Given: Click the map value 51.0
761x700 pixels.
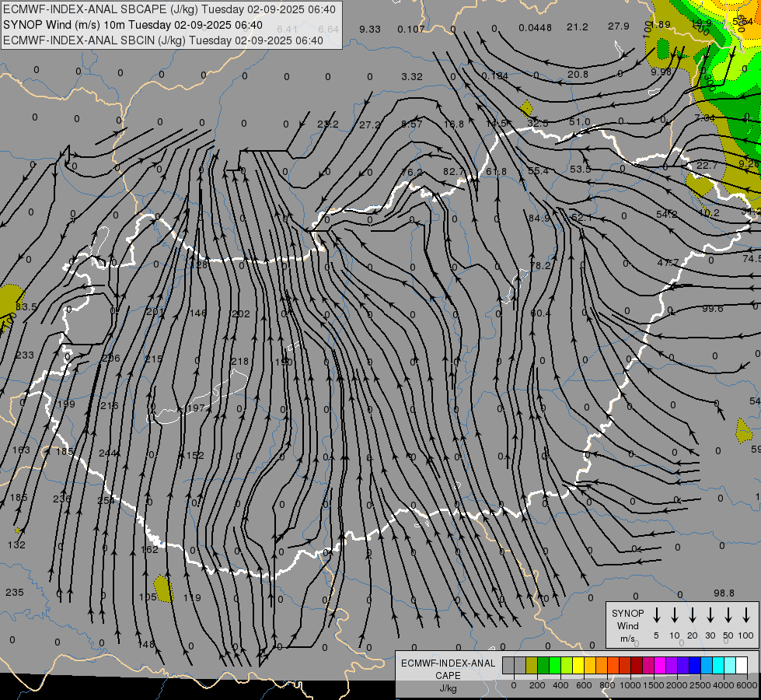Looking at the screenshot, I should click(x=579, y=122).
